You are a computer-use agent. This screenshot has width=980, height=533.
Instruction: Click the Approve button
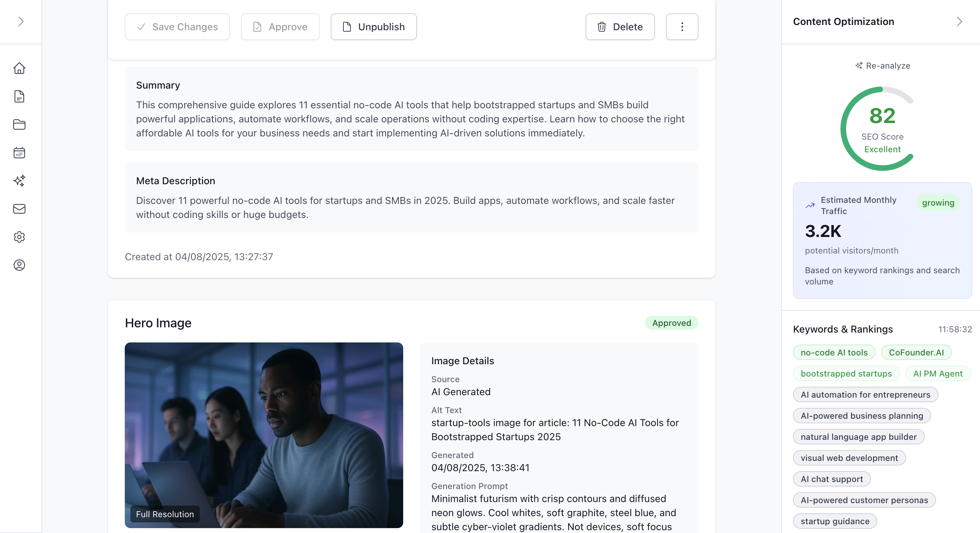click(280, 27)
